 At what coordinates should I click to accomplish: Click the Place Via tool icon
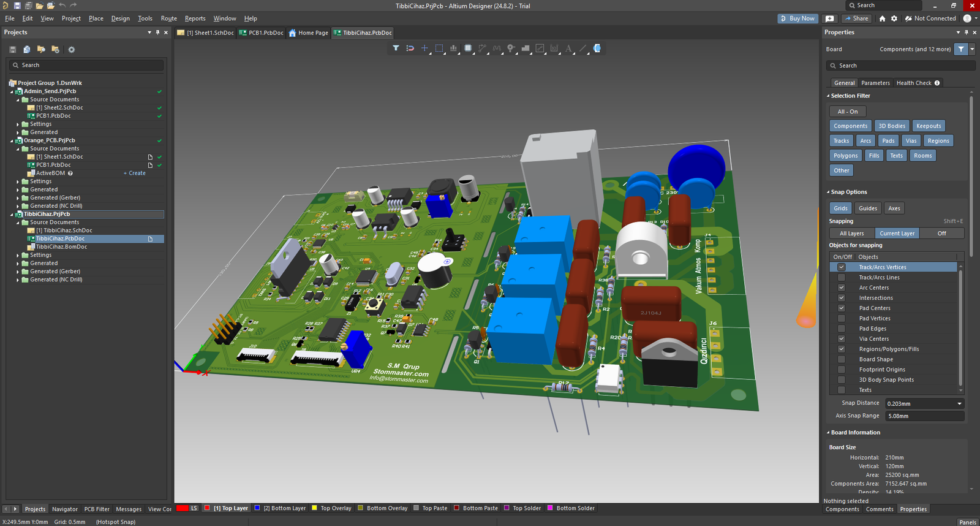[x=511, y=48]
